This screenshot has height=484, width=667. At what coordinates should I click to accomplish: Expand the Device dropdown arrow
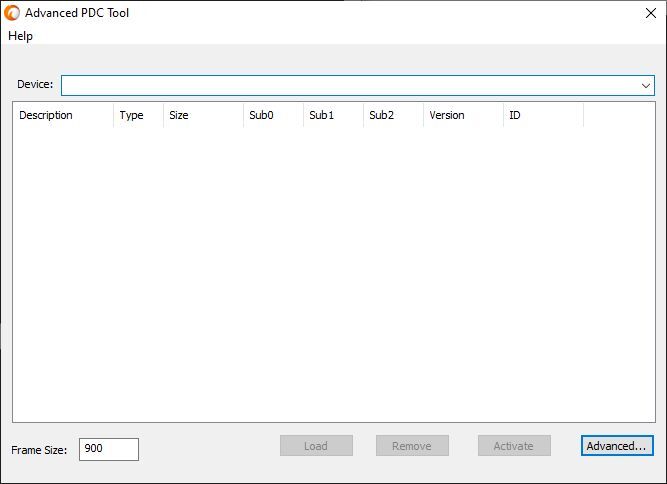tap(645, 85)
